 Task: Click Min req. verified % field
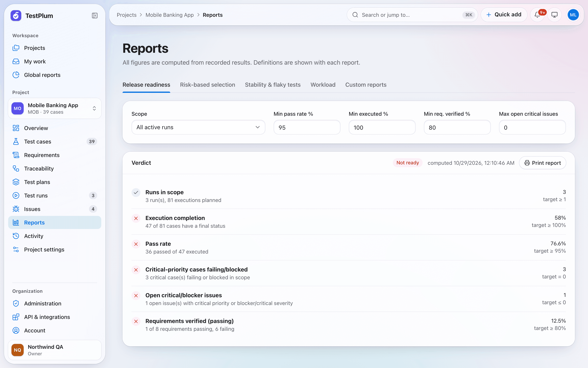[457, 127]
